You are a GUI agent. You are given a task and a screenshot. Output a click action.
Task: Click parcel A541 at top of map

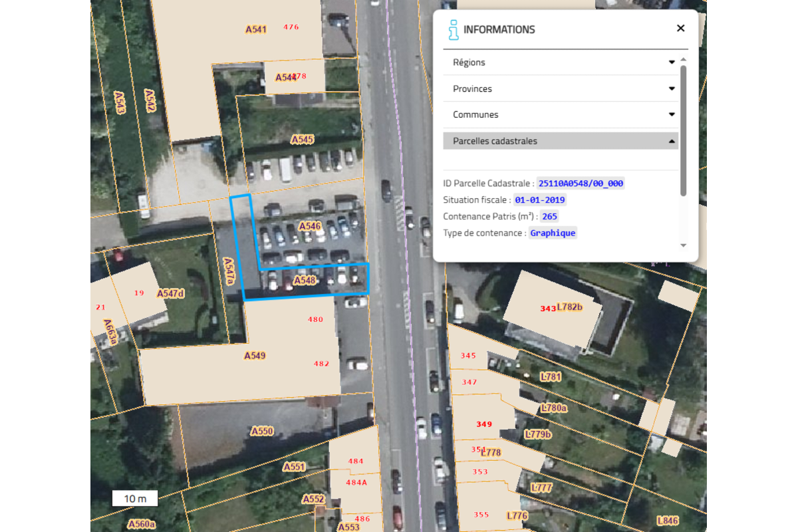coord(255,29)
